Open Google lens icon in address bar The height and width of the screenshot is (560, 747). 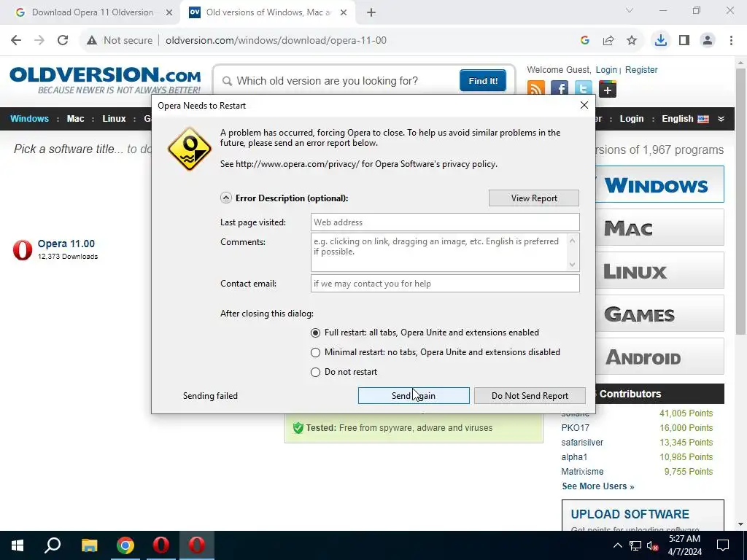[x=585, y=41]
